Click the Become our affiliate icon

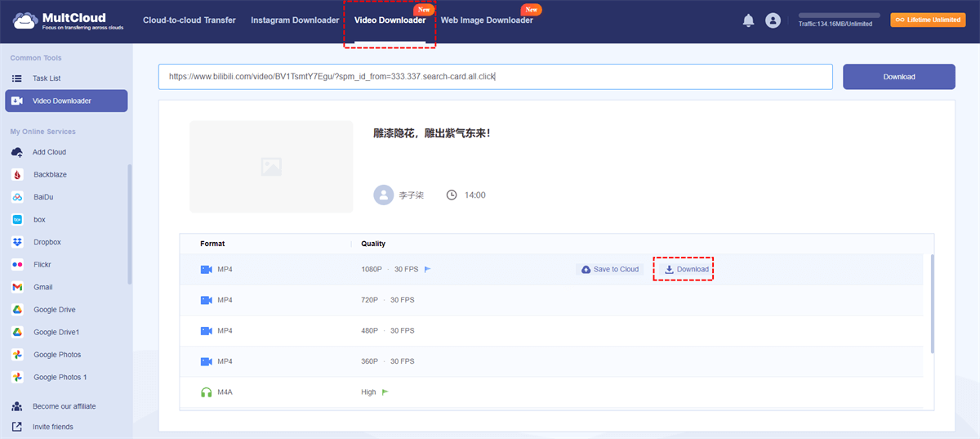click(x=17, y=406)
